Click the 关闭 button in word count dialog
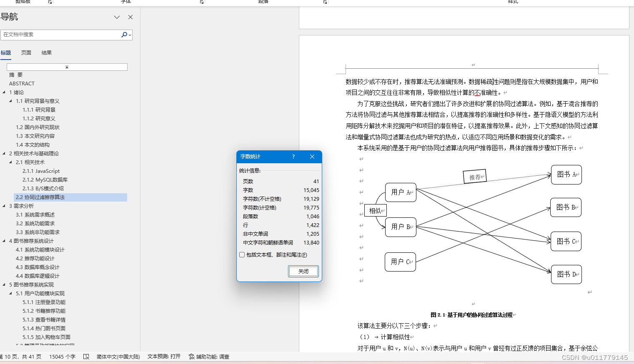 pos(303,272)
